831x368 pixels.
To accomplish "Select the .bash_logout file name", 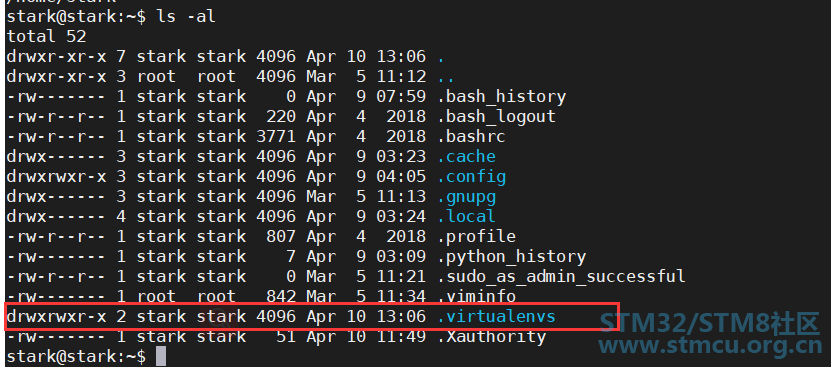I will coord(497,117).
